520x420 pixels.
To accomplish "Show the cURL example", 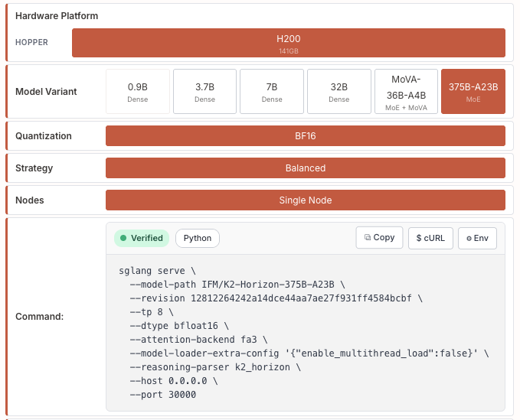I will point(430,238).
